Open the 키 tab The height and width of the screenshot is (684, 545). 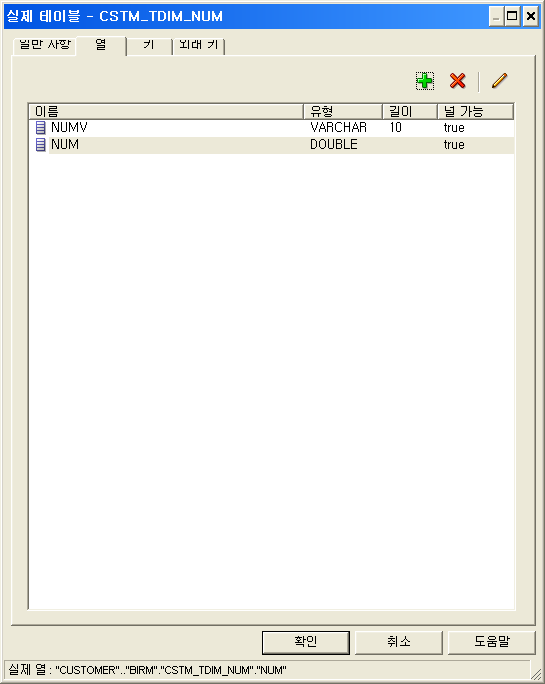click(x=149, y=45)
